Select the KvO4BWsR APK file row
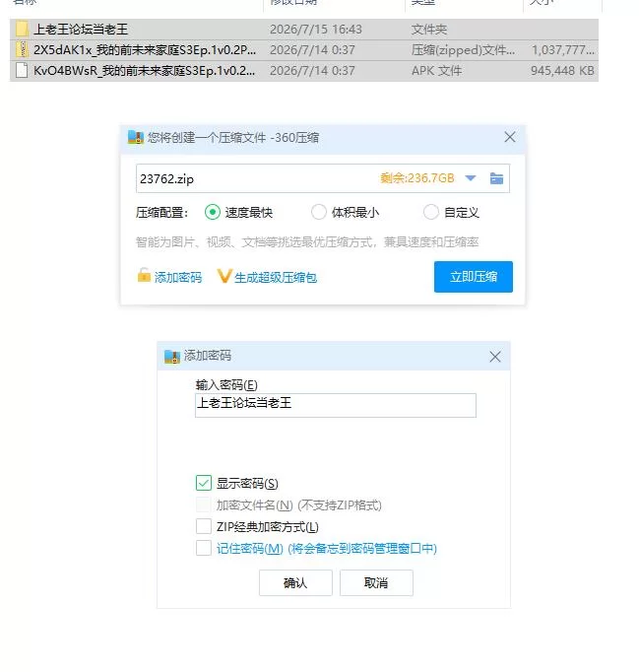 coord(304,71)
